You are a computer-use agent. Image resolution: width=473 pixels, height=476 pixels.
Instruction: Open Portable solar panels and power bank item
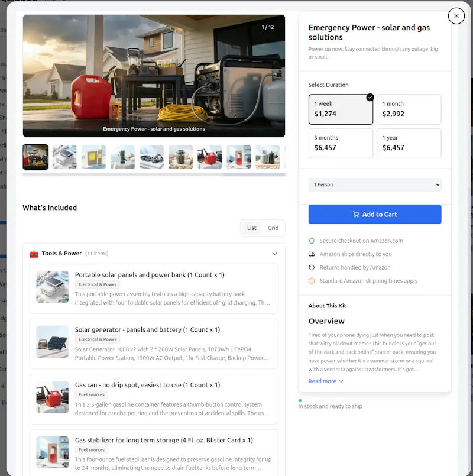(x=154, y=289)
